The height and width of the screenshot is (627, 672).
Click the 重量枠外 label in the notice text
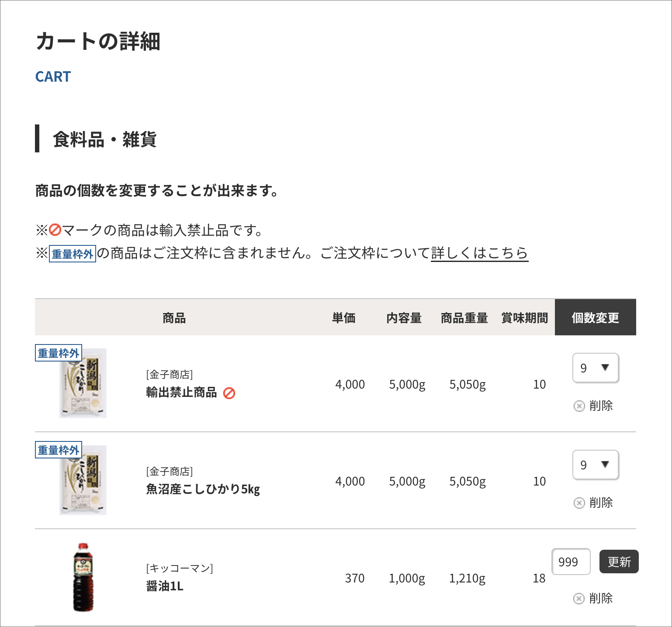tap(72, 254)
